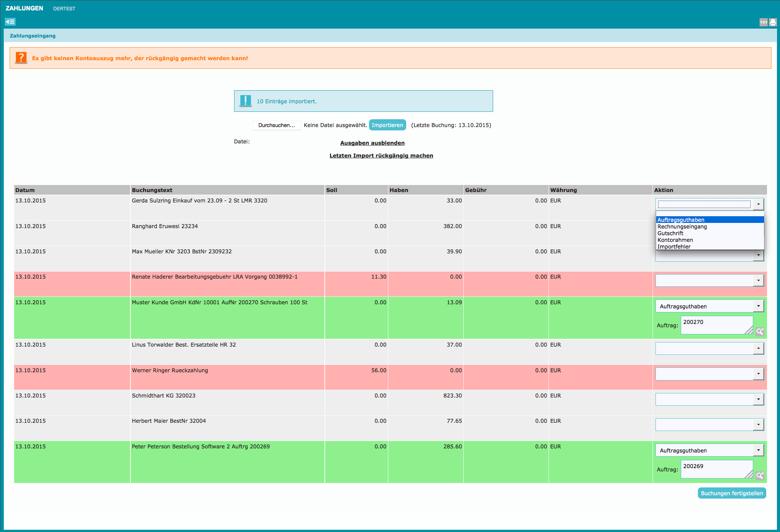Open Aktion dropdown for Linus Torwalder row

click(709, 348)
